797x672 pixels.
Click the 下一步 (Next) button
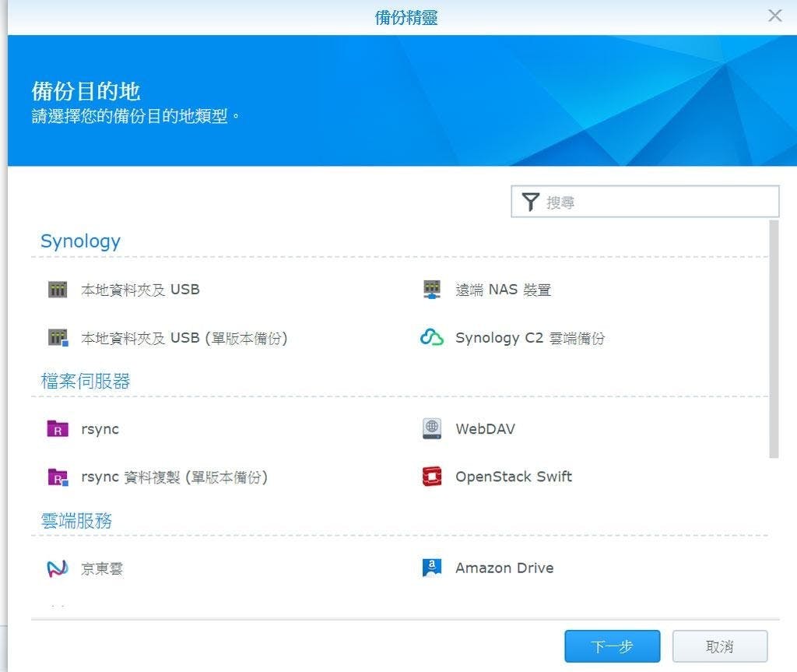tap(612, 646)
